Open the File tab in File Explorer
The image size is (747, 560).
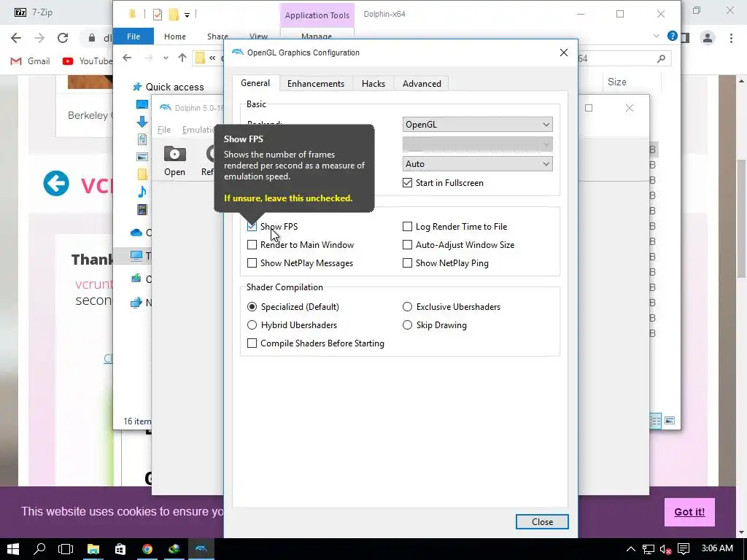pyautogui.click(x=133, y=36)
